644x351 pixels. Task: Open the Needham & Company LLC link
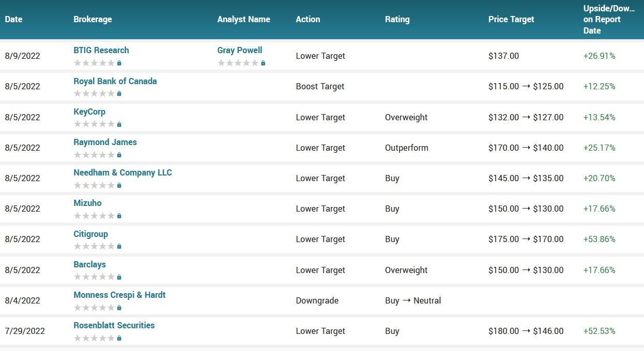click(122, 172)
